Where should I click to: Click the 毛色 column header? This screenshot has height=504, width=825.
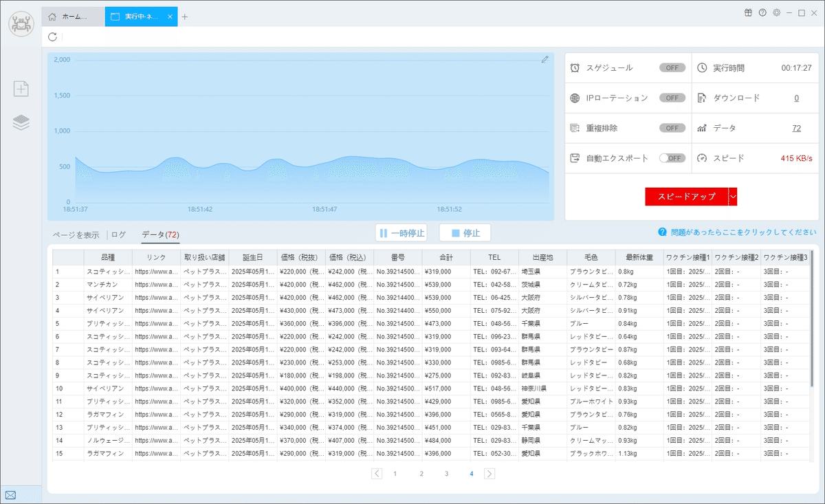[x=591, y=257]
